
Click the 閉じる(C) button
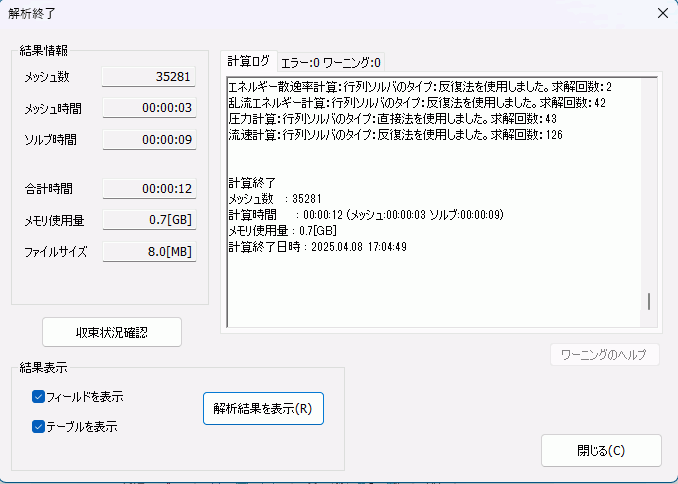601,450
